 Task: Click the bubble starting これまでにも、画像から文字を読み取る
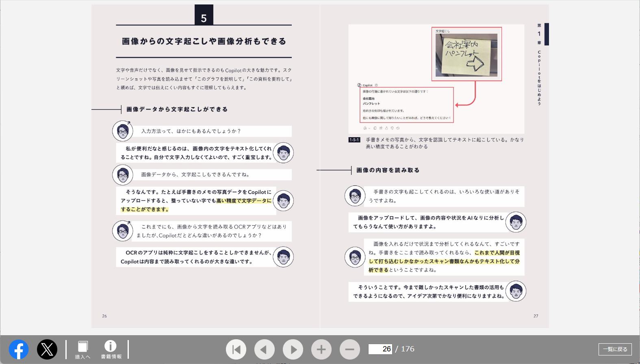tap(211, 231)
